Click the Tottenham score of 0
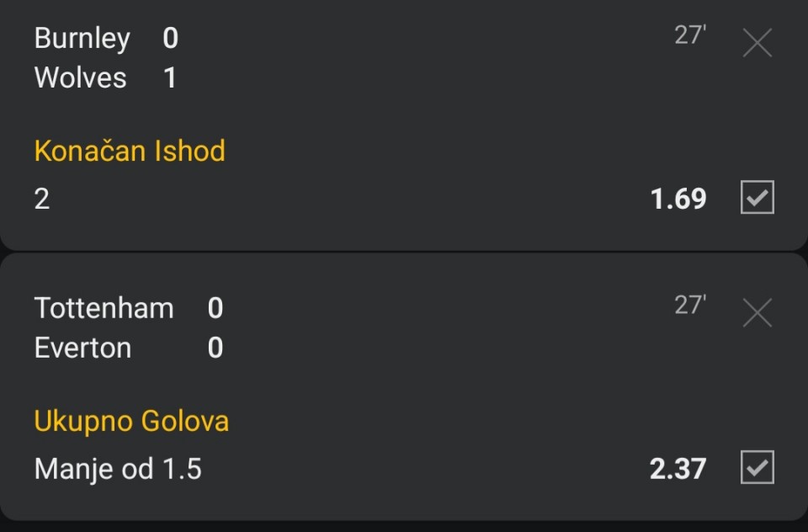 (x=215, y=308)
